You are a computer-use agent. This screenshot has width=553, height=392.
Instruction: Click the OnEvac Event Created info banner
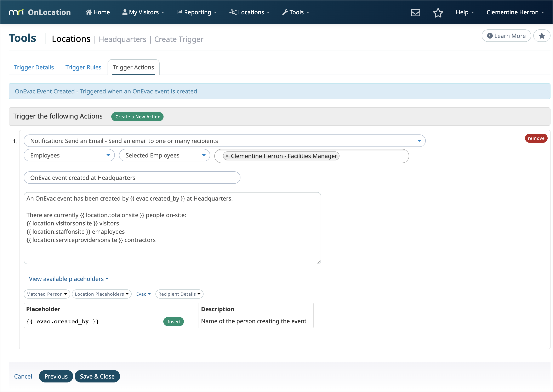279,91
